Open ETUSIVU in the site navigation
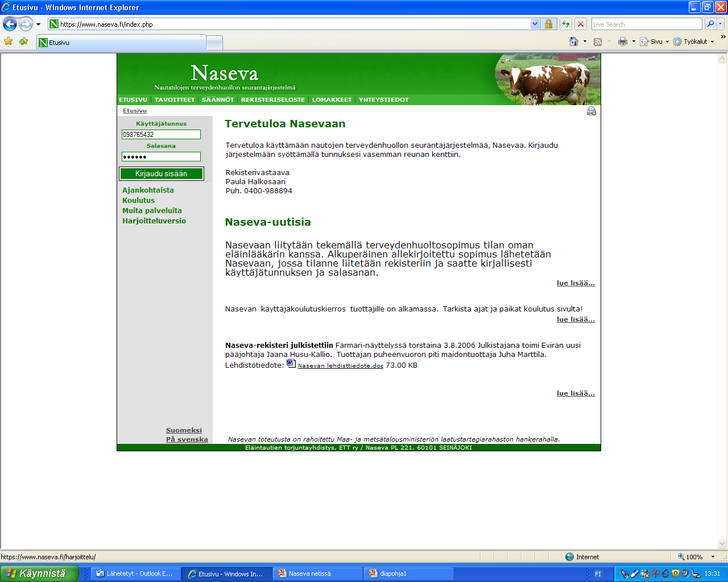728x582 pixels. (x=133, y=99)
